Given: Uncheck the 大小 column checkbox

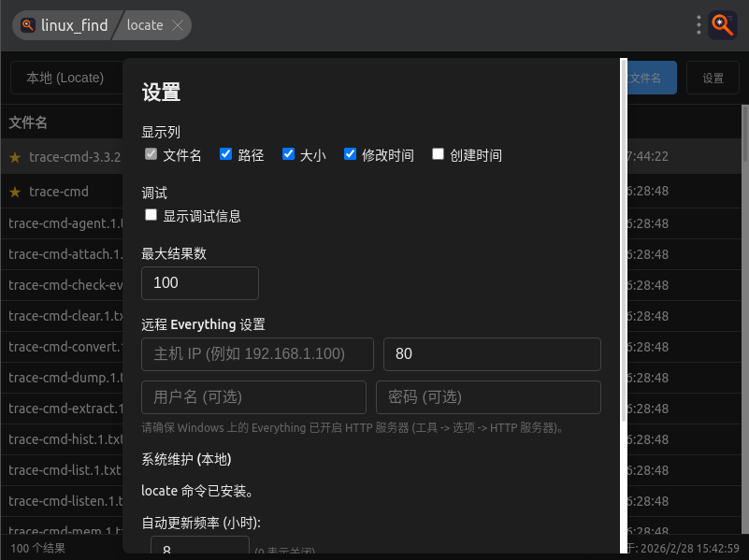Looking at the screenshot, I should (288, 153).
